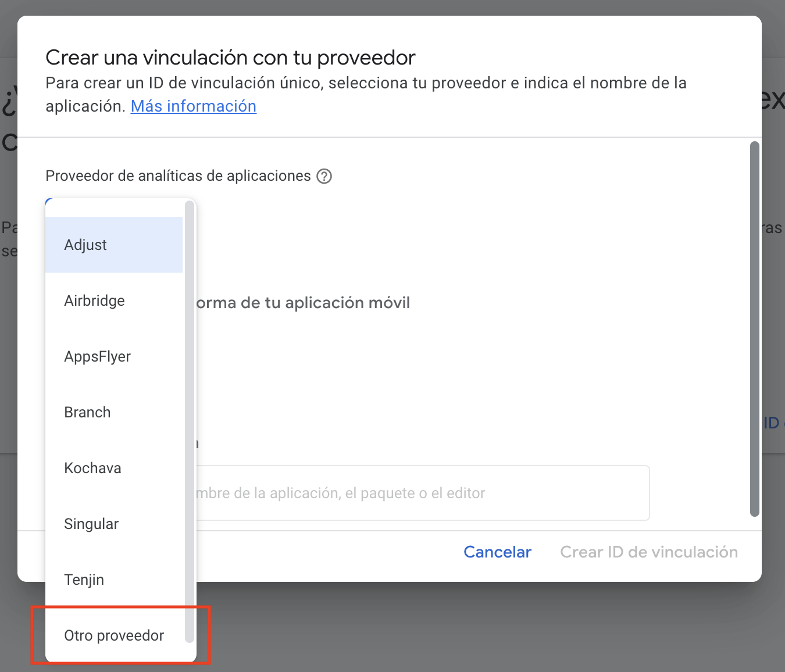Pick AppsFlyer in the dropdown list
Screen dimensions: 785x672
coord(97,356)
